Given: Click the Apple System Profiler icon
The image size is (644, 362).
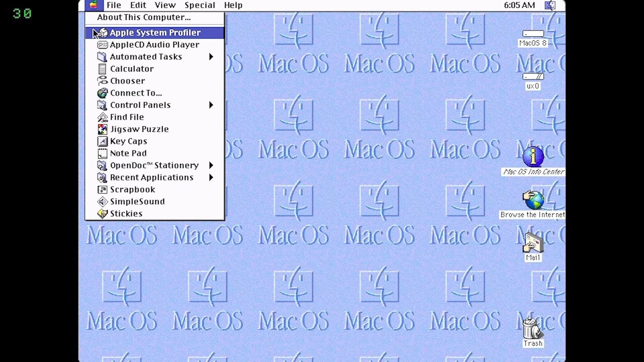Looking at the screenshot, I should coord(102,33).
